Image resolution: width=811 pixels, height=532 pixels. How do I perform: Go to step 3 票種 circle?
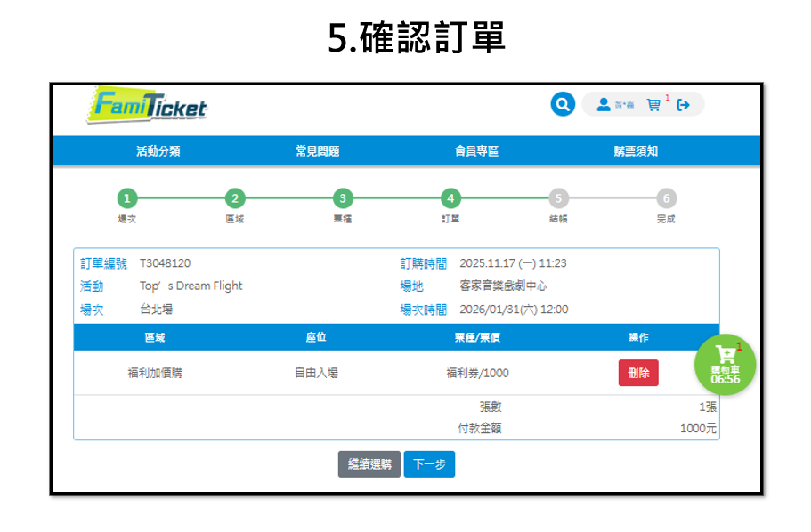tap(343, 198)
